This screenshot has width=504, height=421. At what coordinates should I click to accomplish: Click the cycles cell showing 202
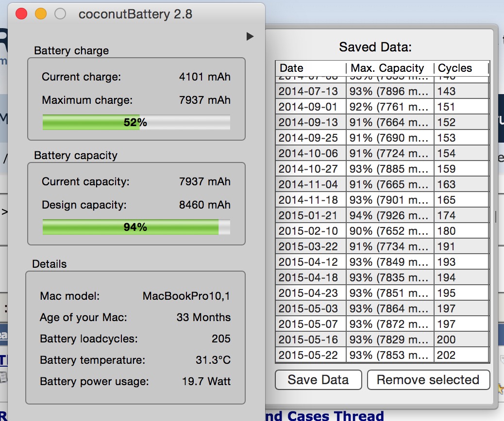(461, 355)
